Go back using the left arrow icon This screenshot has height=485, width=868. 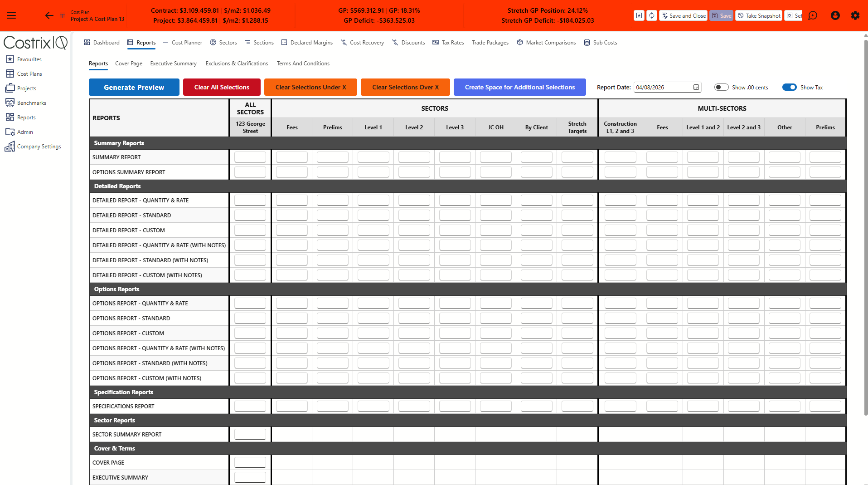click(x=49, y=15)
